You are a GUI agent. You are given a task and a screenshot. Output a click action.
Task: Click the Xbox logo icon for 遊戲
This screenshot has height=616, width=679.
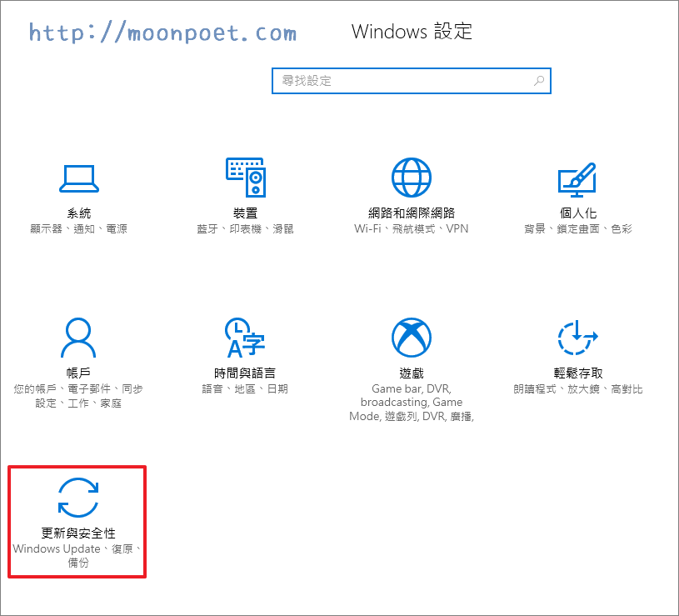[412, 337]
